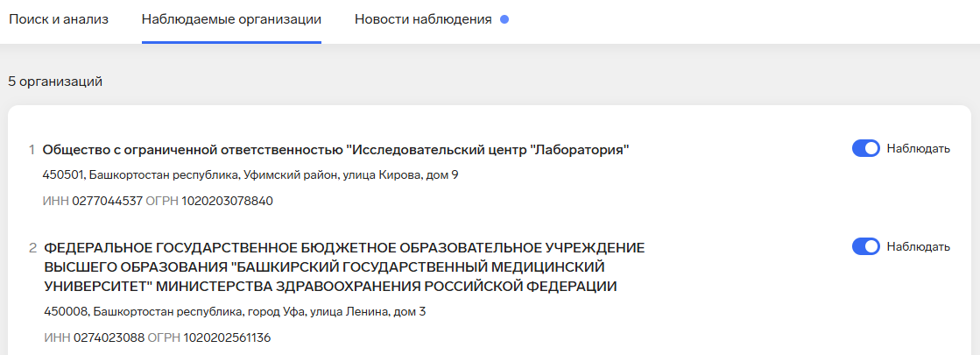
Task: Click list number 2 beside the university entry
Action: pyautogui.click(x=32, y=248)
